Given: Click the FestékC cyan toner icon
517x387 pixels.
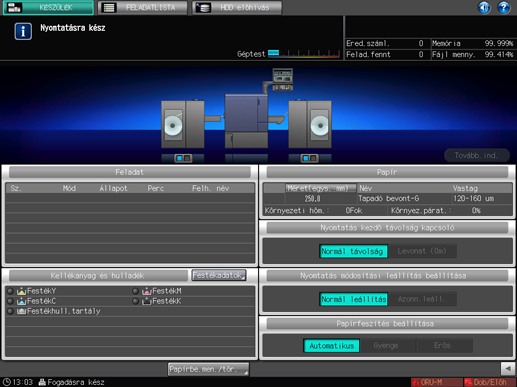Looking at the screenshot, I should pyautogui.click(x=21, y=301).
